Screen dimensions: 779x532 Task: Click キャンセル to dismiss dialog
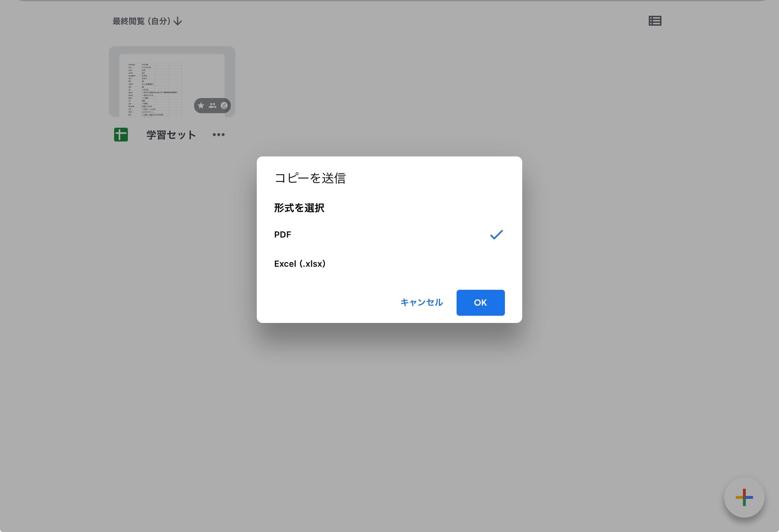422,302
